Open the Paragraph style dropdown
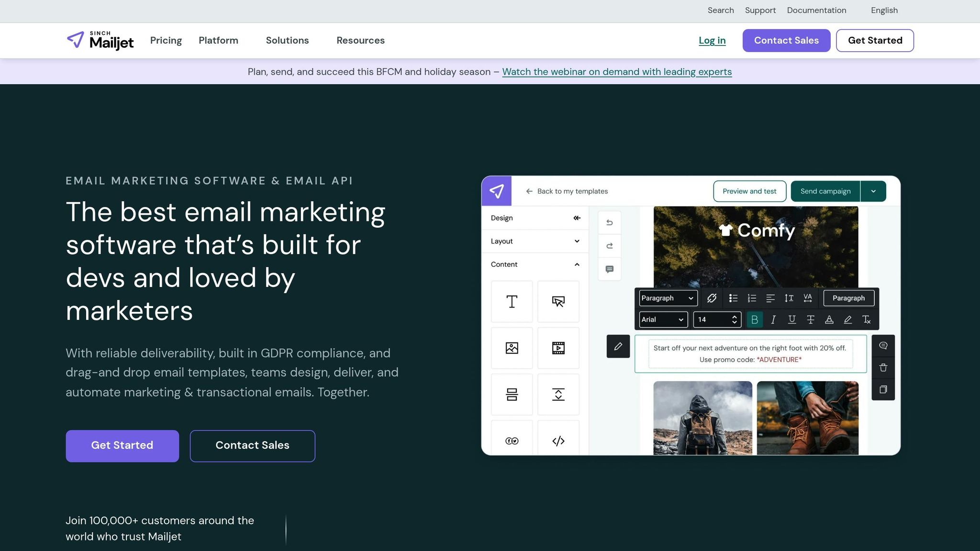Screen dimensions: 980x551 tap(668, 298)
